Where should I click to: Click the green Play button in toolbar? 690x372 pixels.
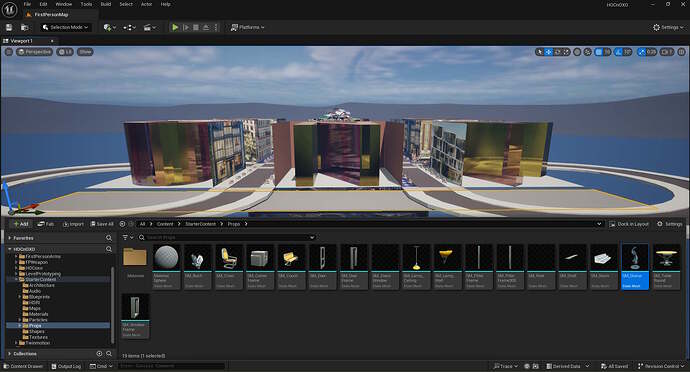click(x=175, y=27)
